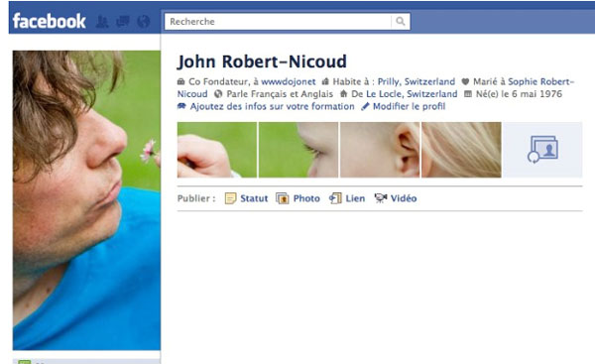Open the hand holding flower thumbnail
This screenshot has width=595, height=364.
[x=216, y=150]
